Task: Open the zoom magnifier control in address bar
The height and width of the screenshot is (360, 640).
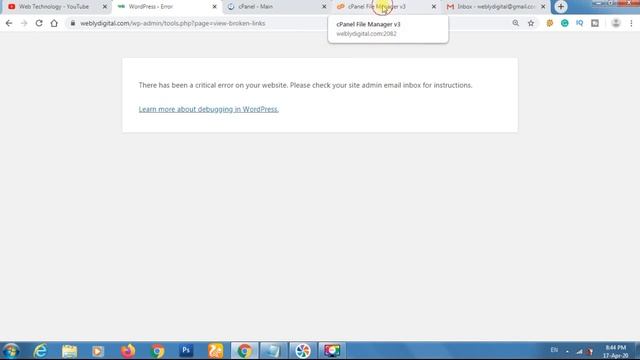Action: pos(516,23)
